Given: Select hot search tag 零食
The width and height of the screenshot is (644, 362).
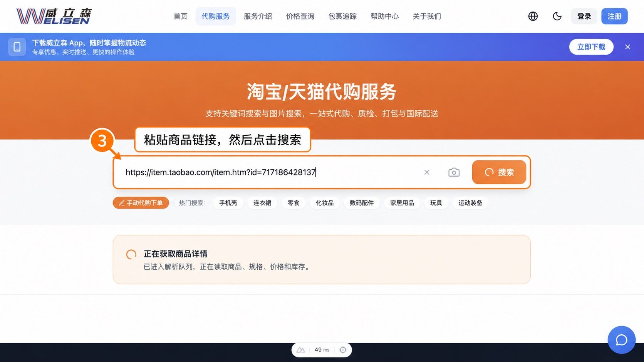Looking at the screenshot, I should (293, 203).
